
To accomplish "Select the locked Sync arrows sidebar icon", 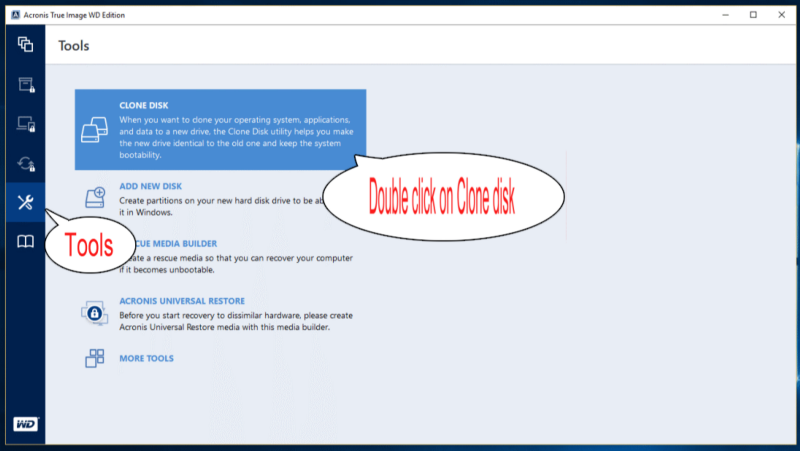I will point(26,163).
